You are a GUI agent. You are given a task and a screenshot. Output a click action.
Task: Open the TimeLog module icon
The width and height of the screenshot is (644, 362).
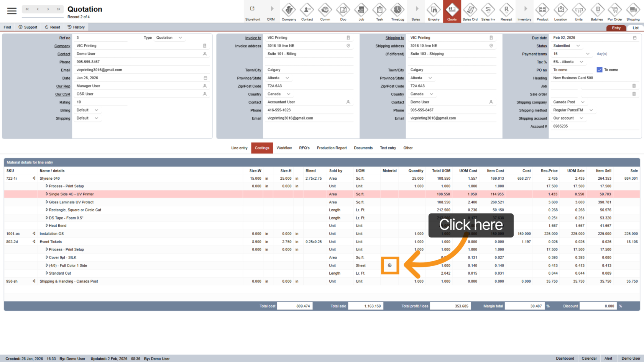(398, 11)
